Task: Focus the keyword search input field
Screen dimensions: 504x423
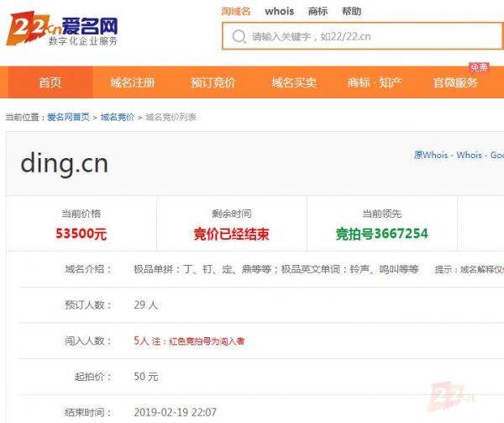Action: [370, 37]
